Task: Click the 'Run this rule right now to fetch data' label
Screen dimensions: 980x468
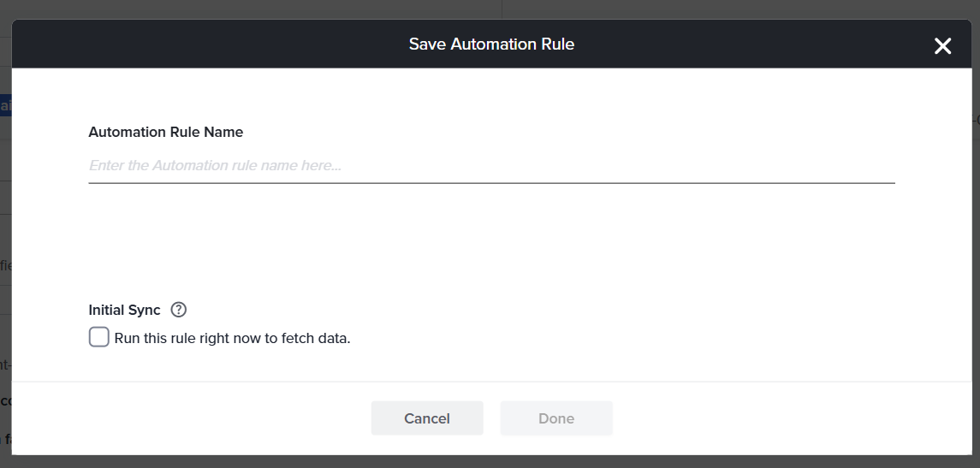Action: tap(233, 338)
